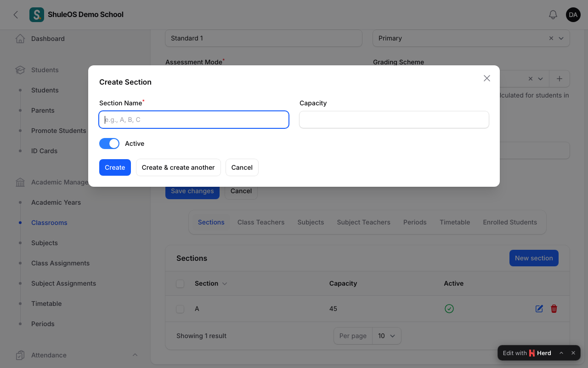588x368 pixels.
Task: Open notifications bell
Action: pos(553,15)
